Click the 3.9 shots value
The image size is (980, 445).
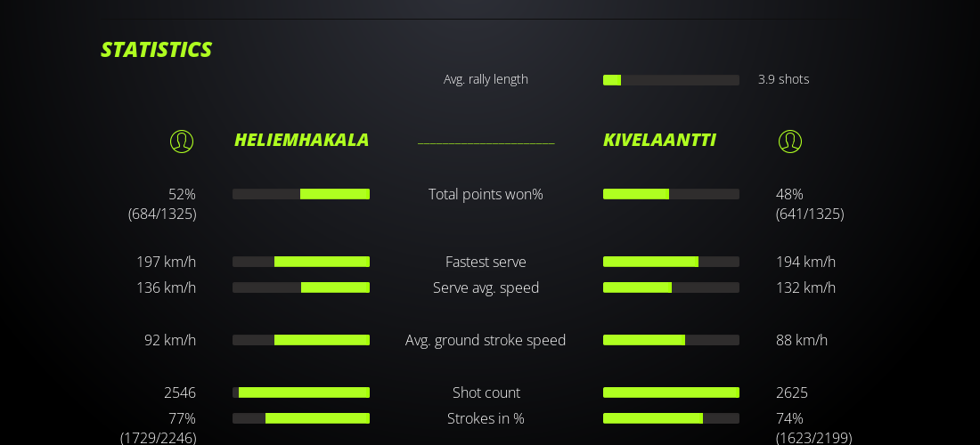click(783, 79)
